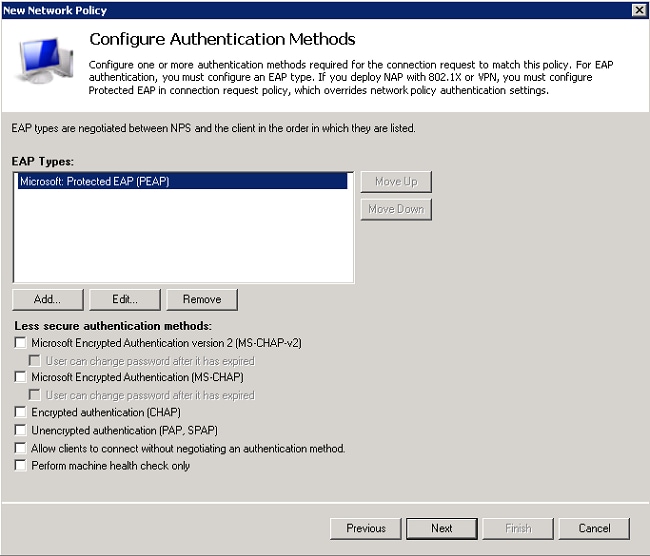Check Encrypted authentication (CHAP)

20,412
